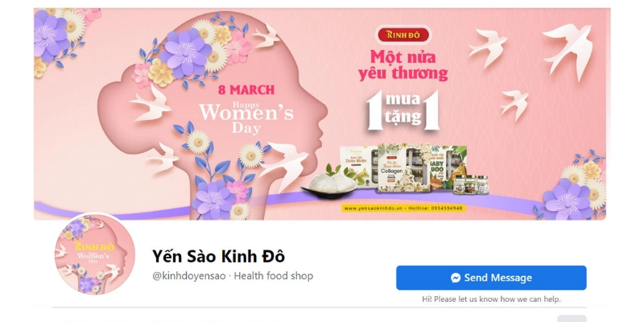Click the Messenger icon in Send Message

[x=456, y=278]
